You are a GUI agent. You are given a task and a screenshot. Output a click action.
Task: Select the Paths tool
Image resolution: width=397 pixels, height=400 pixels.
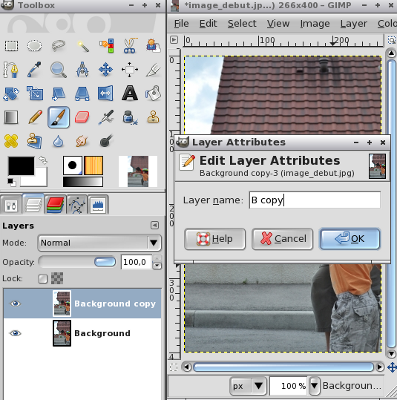point(11,70)
